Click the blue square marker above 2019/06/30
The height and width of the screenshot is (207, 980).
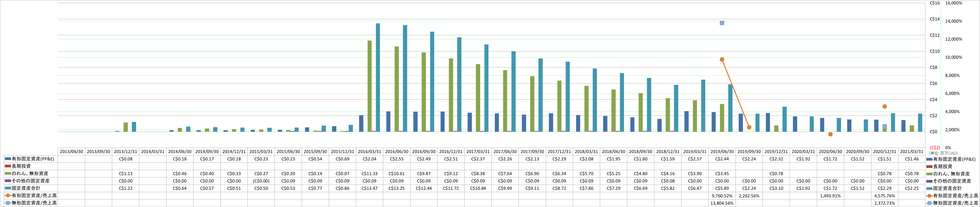pyautogui.click(x=722, y=23)
